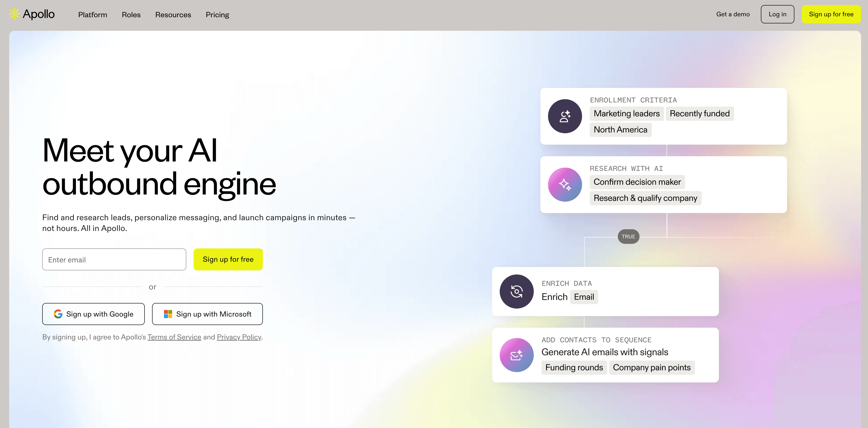
Task: Click the Enrollment Criteria person-sparkle icon
Action: point(565,116)
